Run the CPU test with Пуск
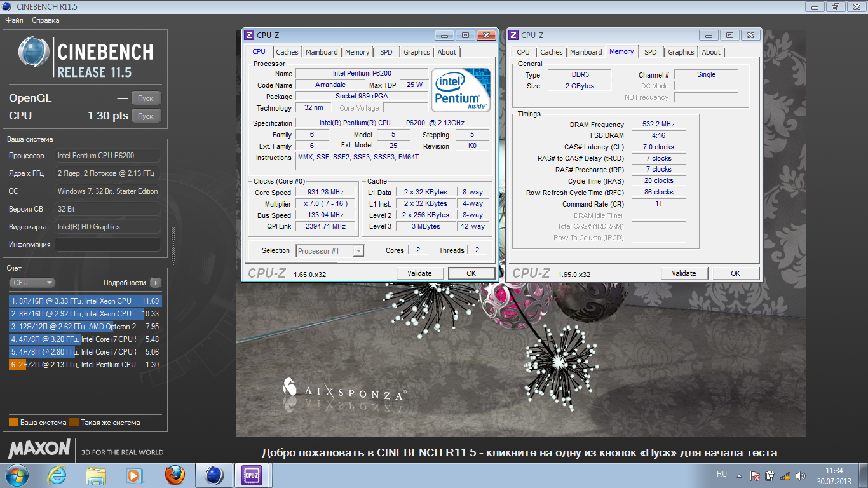Image resolution: width=868 pixels, height=488 pixels. click(146, 116)
